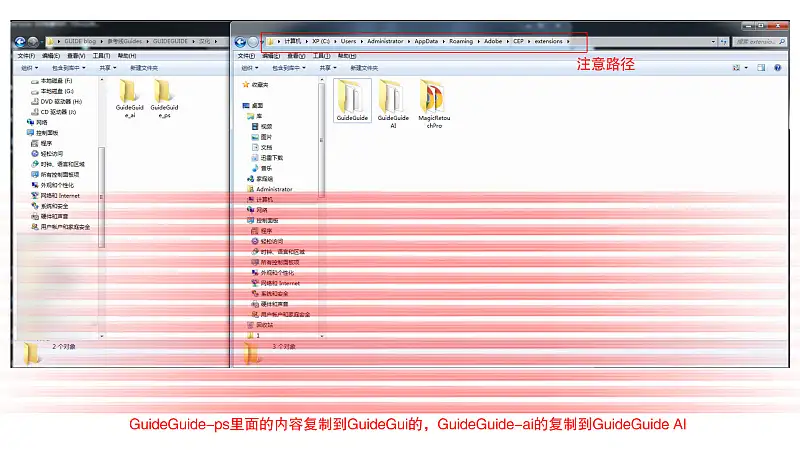
Task: Click GUIDE blog segment in left window path
Action: [80, 41]
